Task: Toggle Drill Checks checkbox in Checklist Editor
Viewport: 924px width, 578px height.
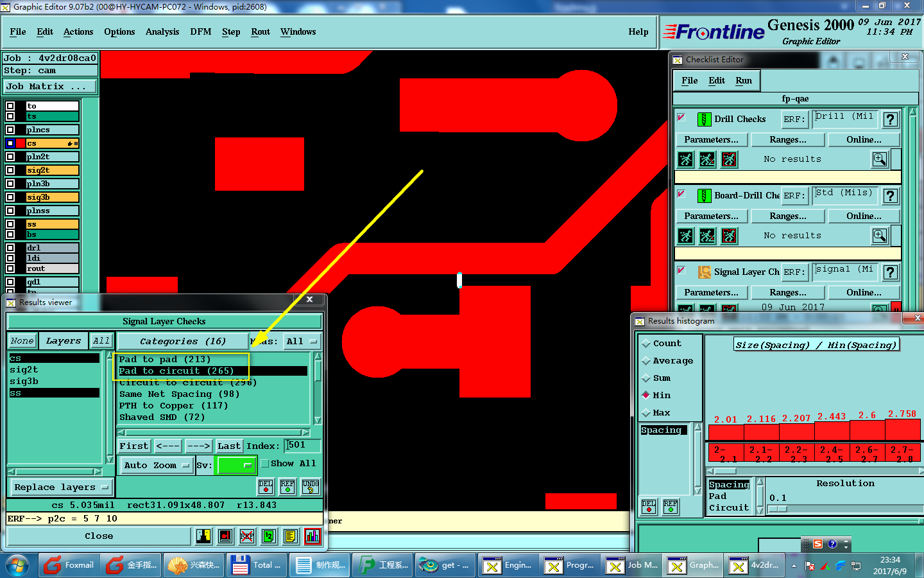Action: [681, 118]
